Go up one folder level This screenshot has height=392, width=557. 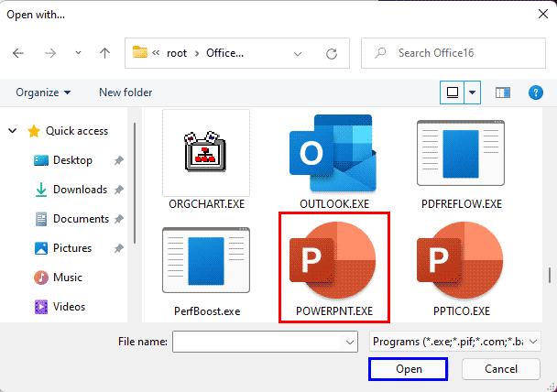pyautogui.click(x=104, y=53)
